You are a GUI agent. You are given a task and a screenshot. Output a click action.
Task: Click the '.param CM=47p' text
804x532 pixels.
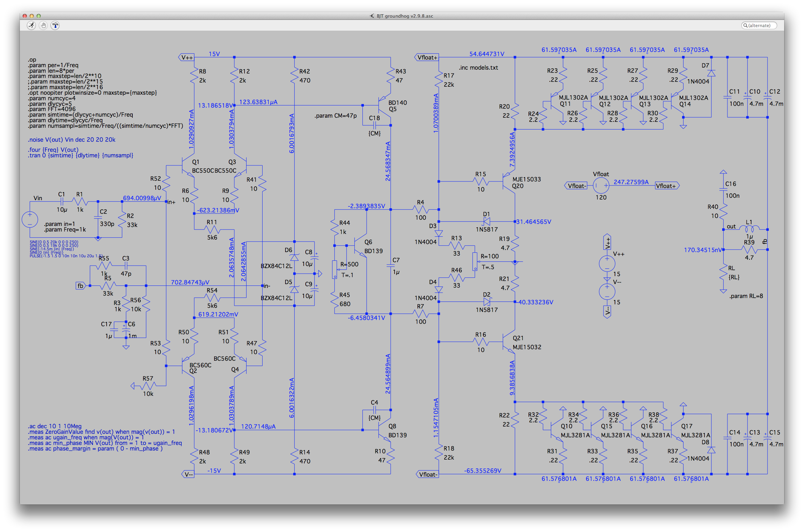[x=336, y=116]
